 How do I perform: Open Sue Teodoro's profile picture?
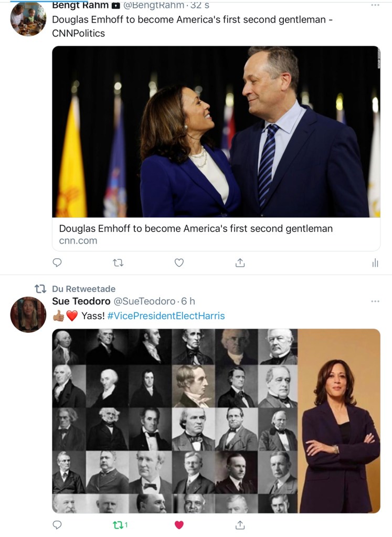28,314
